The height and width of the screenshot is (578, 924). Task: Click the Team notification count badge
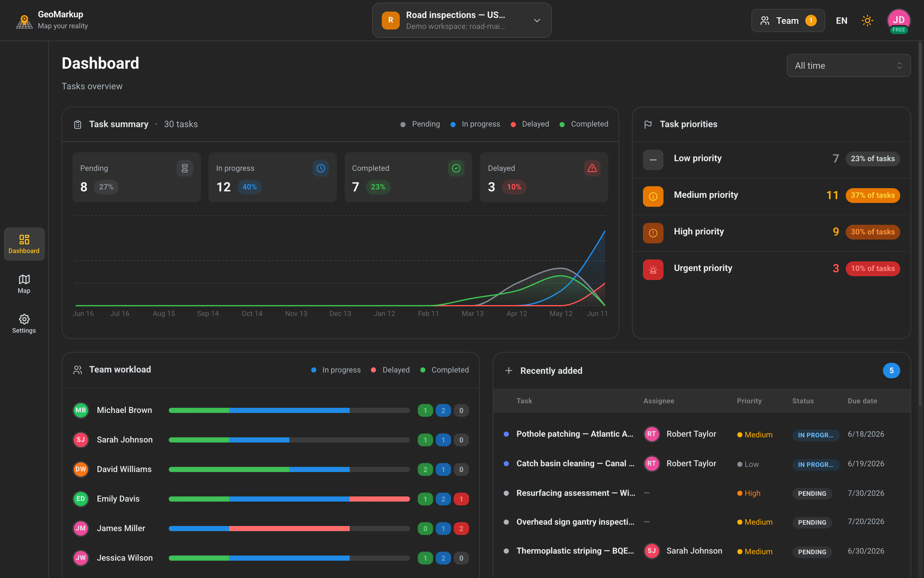click(811, 21)
